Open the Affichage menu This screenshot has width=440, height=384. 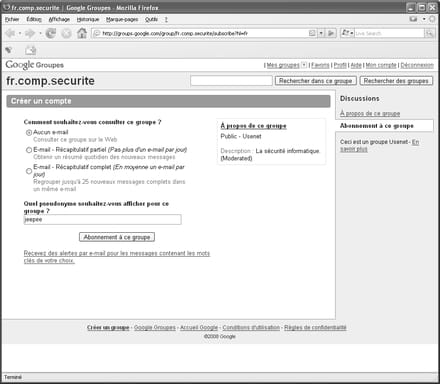click(x=59, y=19)
